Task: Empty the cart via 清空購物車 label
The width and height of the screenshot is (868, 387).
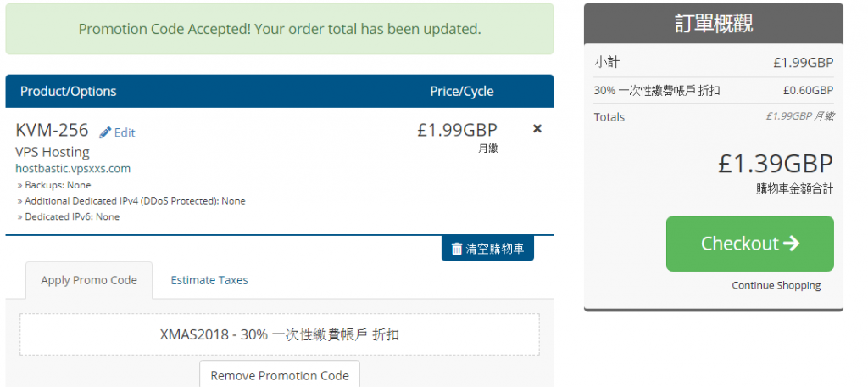Action: click(x=495, y=249)
